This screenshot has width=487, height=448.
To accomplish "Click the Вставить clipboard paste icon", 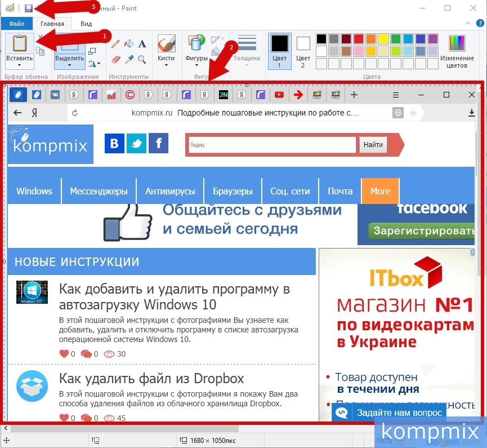I will click(x=19, y=43).
